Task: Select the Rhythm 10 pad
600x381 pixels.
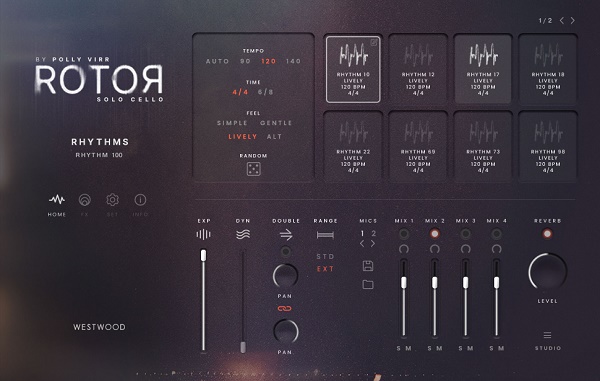Action: 353,69
